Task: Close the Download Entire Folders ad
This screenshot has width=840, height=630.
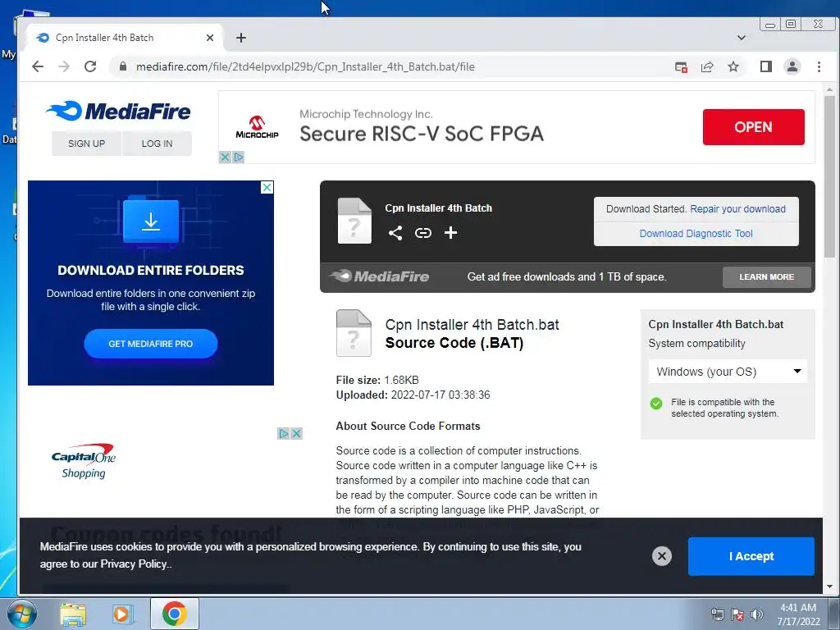Action: point(267,187)
